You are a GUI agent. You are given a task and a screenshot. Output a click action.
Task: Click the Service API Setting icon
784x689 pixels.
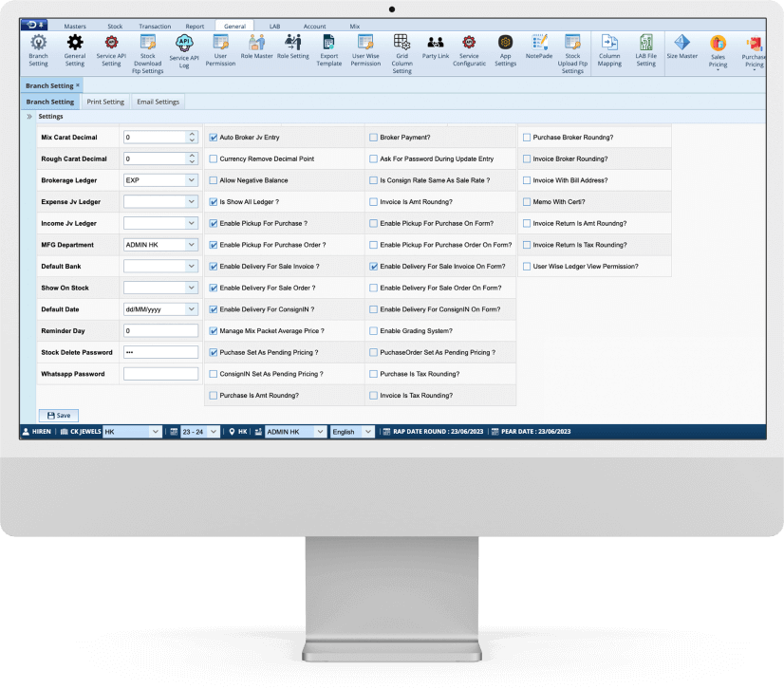point(111,44)
